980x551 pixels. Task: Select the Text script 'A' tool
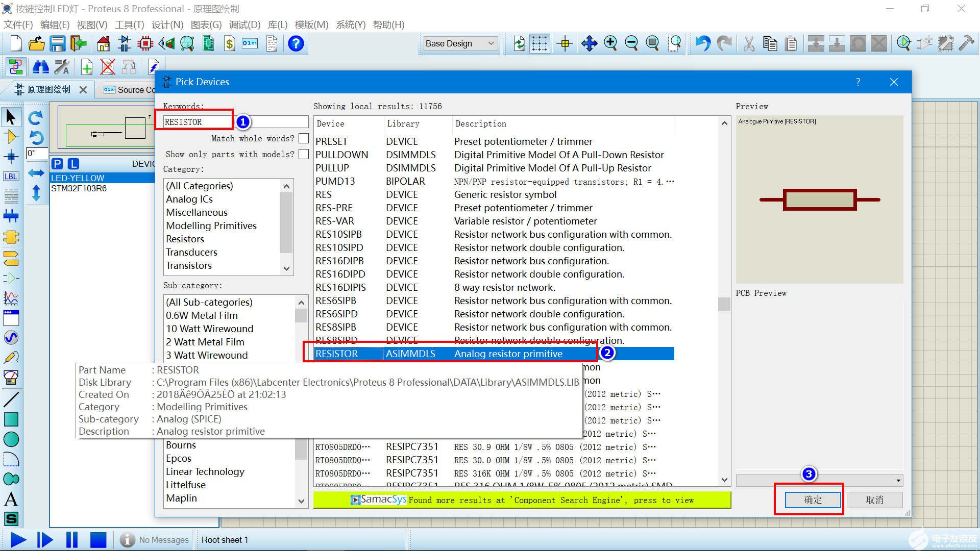[11, 499]
